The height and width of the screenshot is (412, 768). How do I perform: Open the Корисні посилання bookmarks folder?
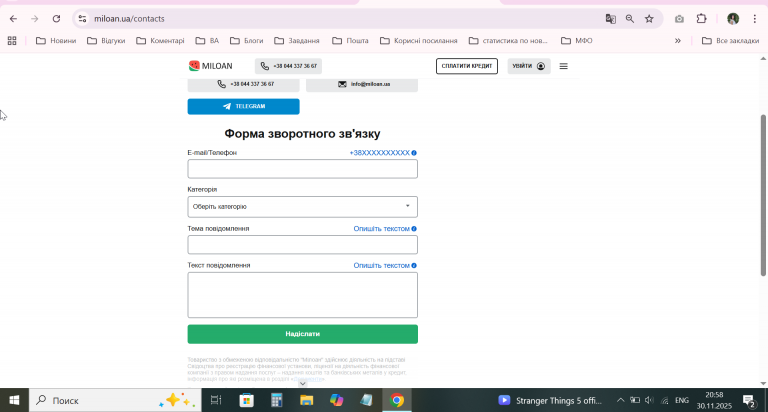point(419,41)
